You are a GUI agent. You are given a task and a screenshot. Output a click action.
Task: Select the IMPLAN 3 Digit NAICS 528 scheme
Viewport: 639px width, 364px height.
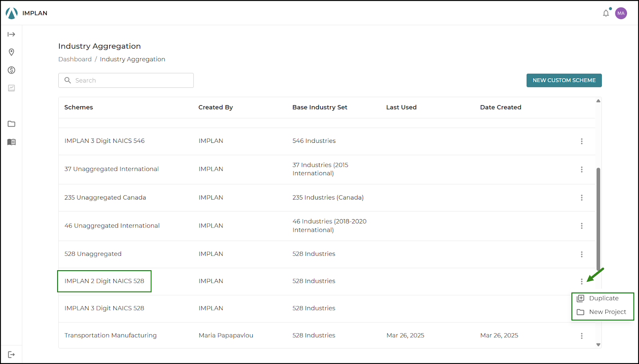tap(104, 308)
